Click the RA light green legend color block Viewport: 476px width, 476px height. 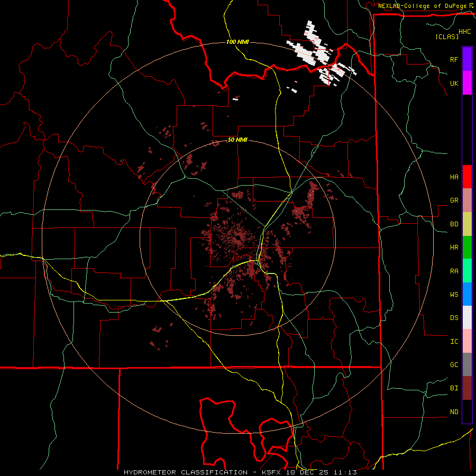point(467,271)
